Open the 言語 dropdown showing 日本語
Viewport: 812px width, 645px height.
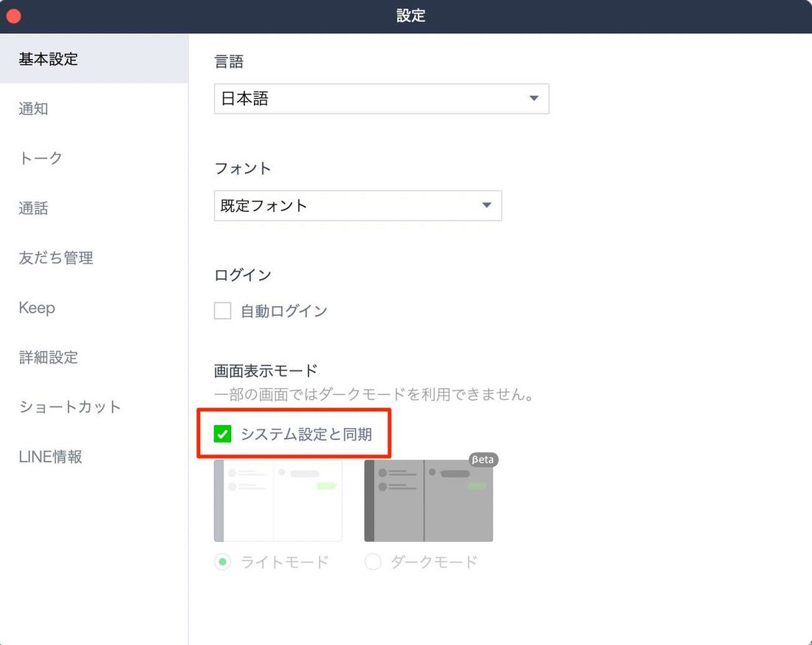tap(381, 98)
